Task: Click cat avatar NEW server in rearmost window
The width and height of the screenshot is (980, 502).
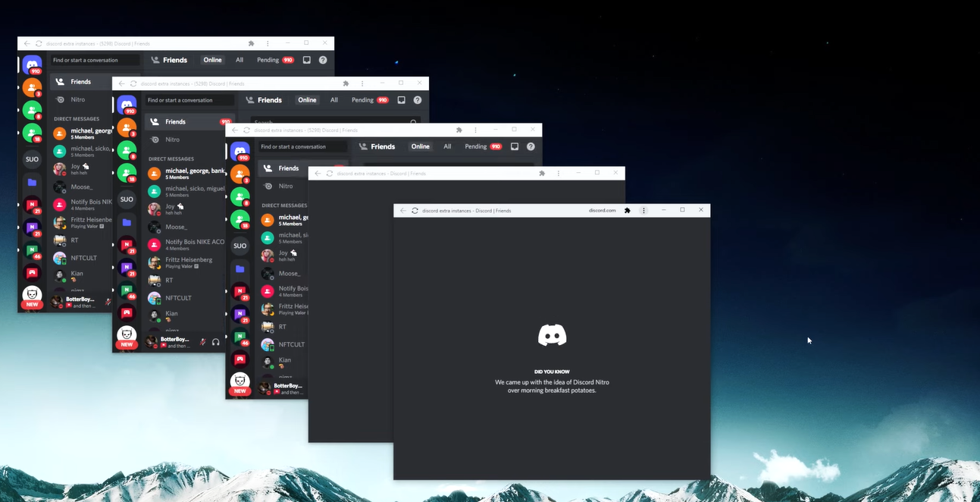Action: coord(32,295)
